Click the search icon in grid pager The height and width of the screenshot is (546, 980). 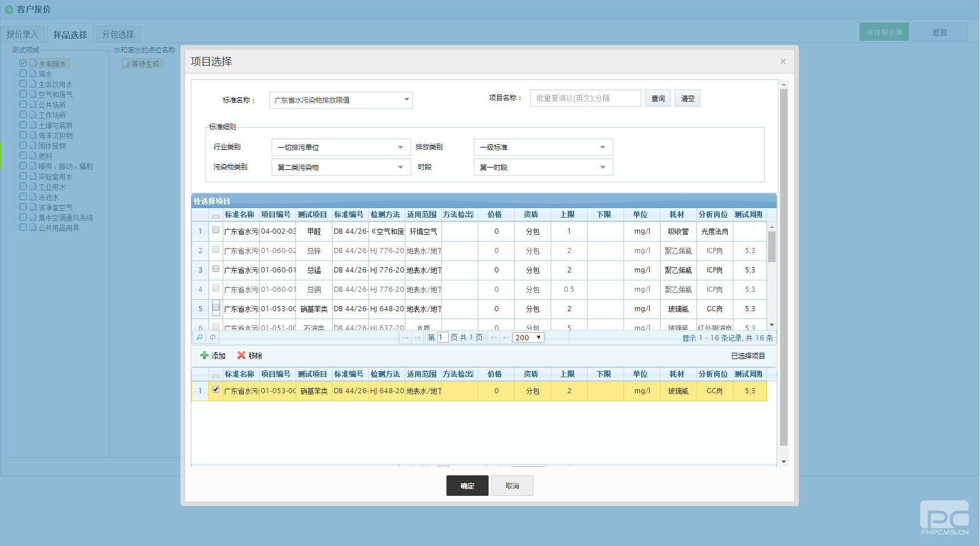click(199, 337)
